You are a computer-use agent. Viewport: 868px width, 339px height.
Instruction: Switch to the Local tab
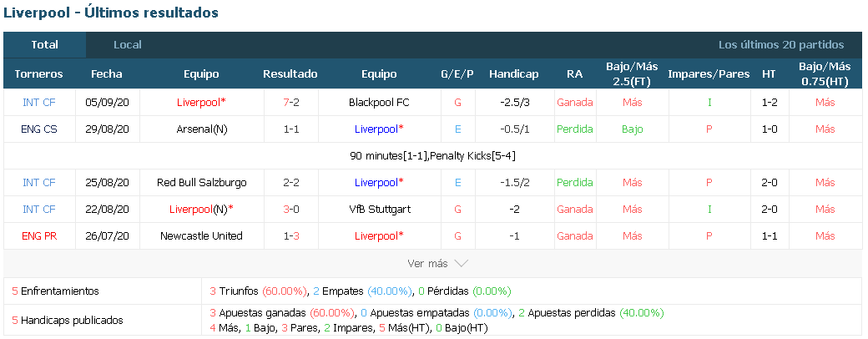[x=128, y=45]
